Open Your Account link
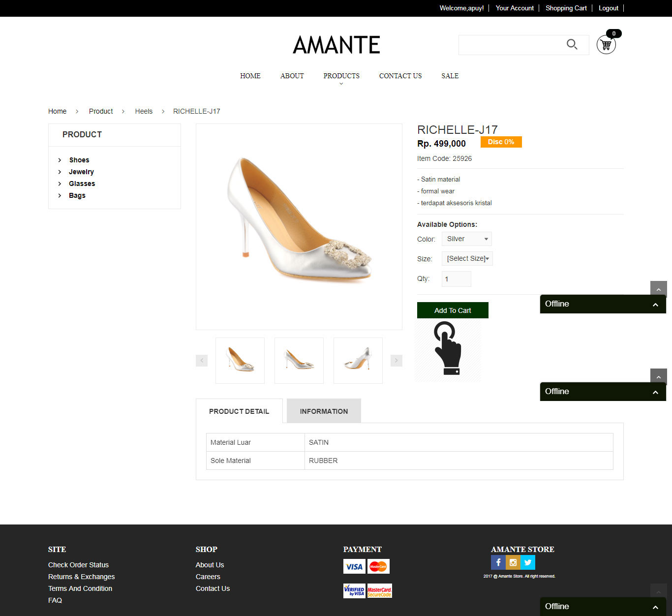672x616 pixels. [x=515, y=8]
